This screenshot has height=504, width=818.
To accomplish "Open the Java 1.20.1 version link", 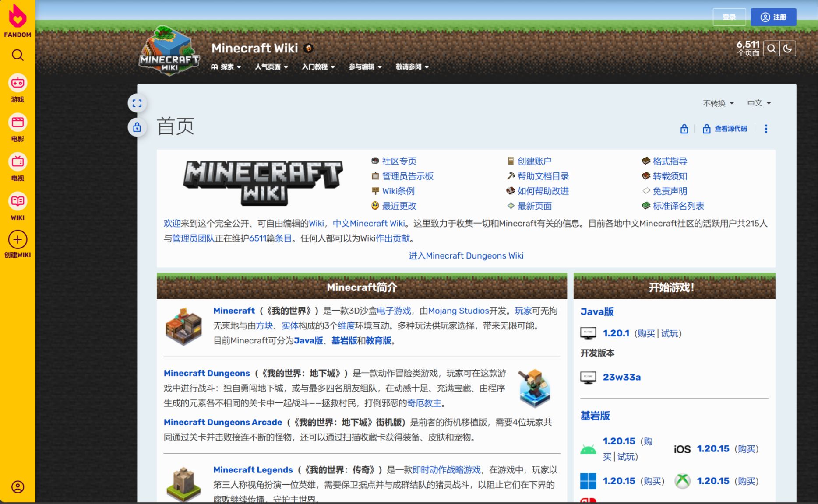I will [616, 333].
